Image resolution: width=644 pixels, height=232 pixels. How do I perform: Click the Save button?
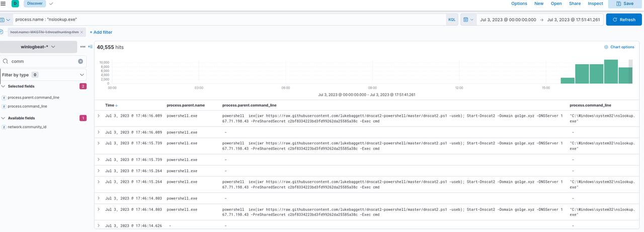click(624, 4)
